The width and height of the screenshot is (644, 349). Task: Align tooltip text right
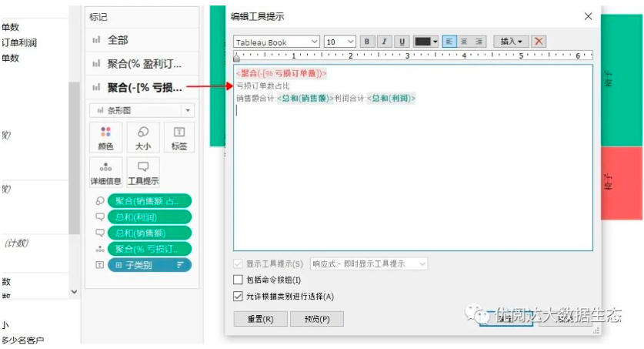click(479, 42)
